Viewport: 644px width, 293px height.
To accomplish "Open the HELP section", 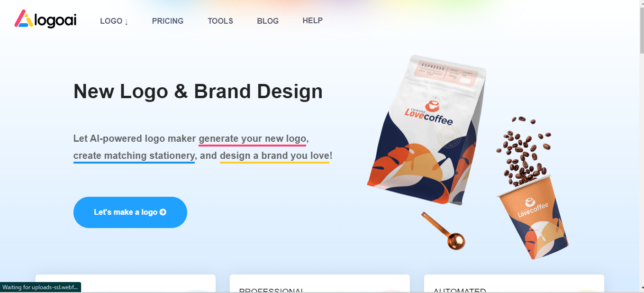I will pos(313,20).
